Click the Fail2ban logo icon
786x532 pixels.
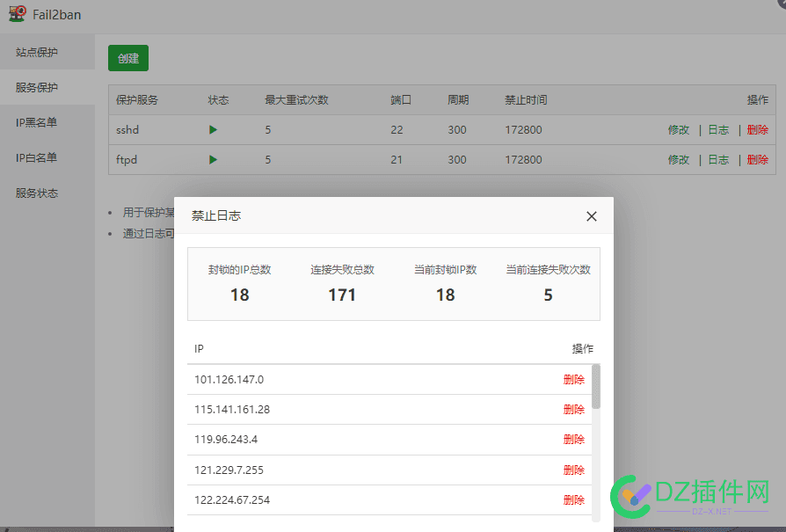point(15,13)
